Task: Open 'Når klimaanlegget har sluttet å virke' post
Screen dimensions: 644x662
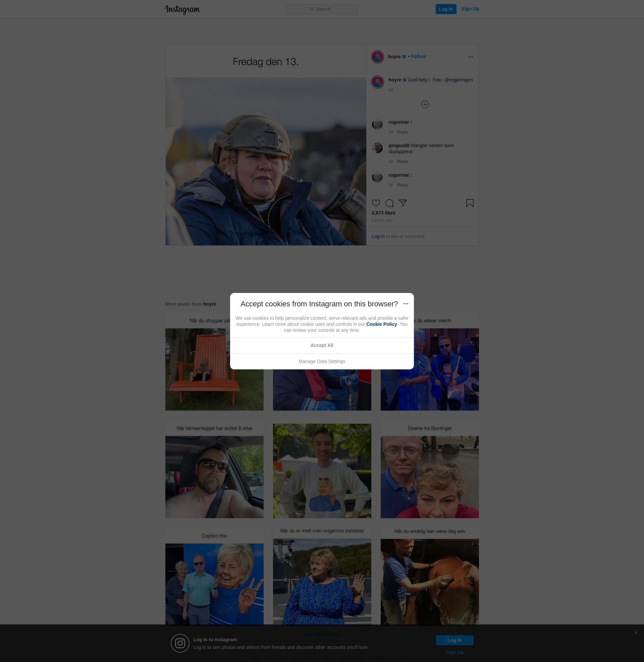Action: click(x=214, y=469)
